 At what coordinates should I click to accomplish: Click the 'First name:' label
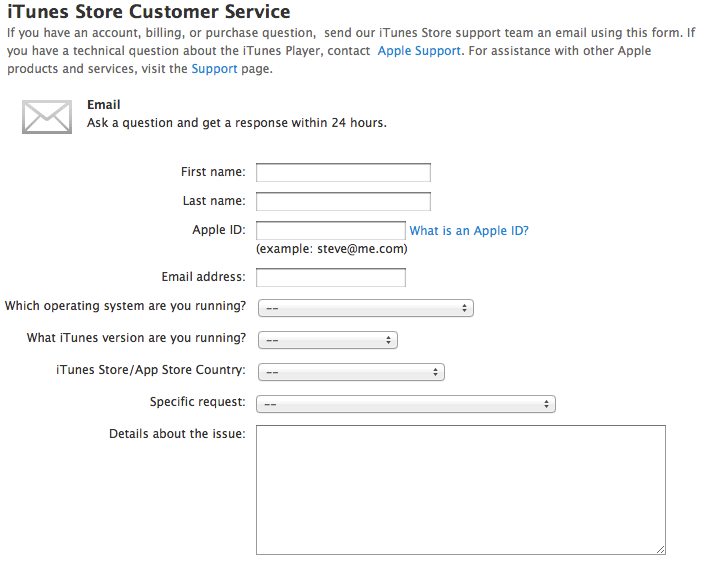click(x=213, y=172)
